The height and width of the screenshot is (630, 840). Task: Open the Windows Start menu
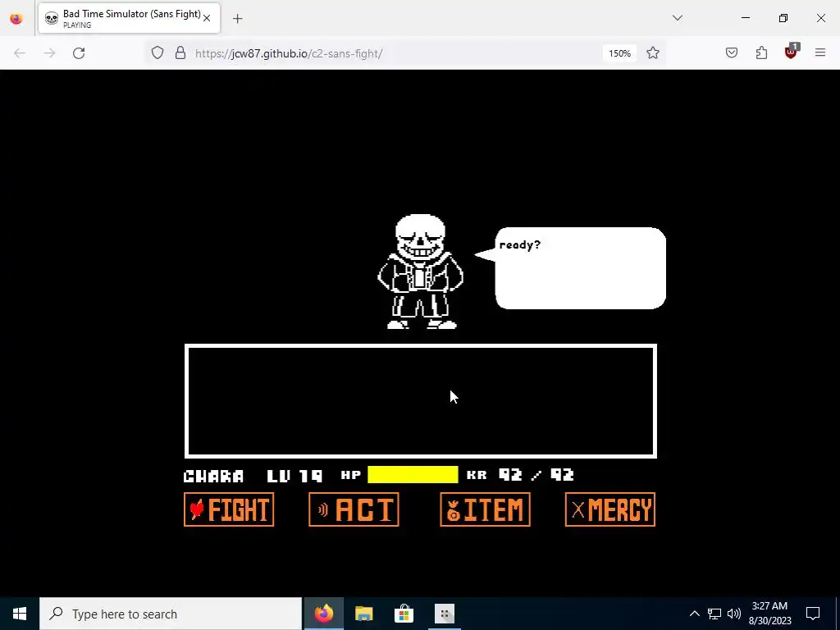pos(20,614)
